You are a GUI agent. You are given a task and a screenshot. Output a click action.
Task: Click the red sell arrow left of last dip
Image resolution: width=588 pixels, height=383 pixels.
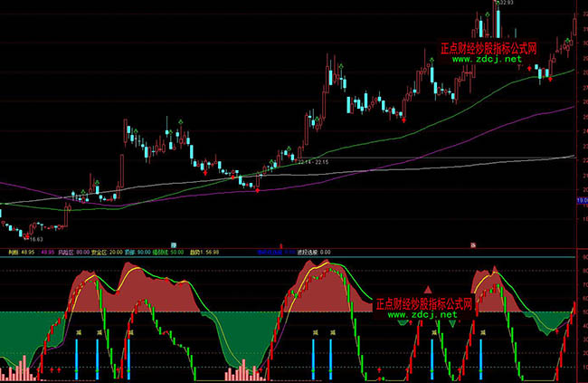[530, 68]
